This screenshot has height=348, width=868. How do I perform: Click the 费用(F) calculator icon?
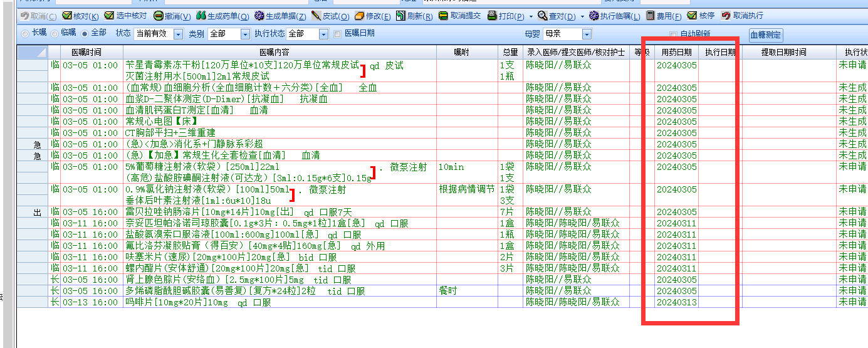(x=651, y=16)
